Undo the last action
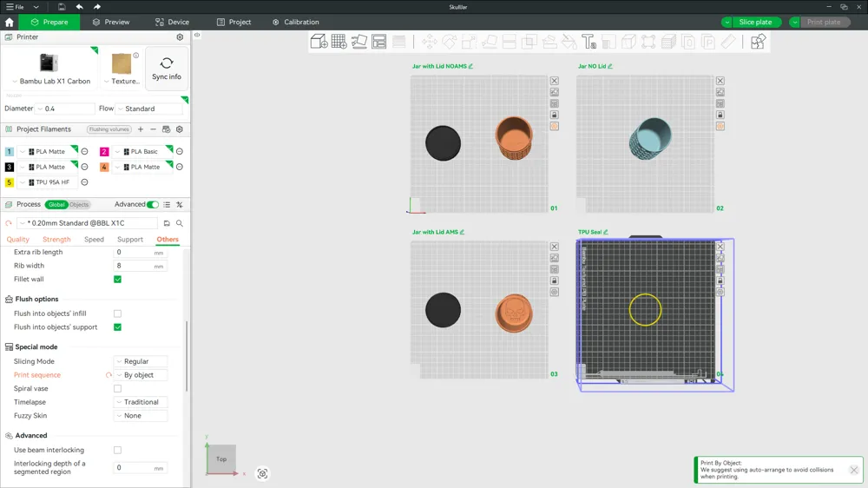This screenshot has width=868, height=488. click(x=79, y=7)
